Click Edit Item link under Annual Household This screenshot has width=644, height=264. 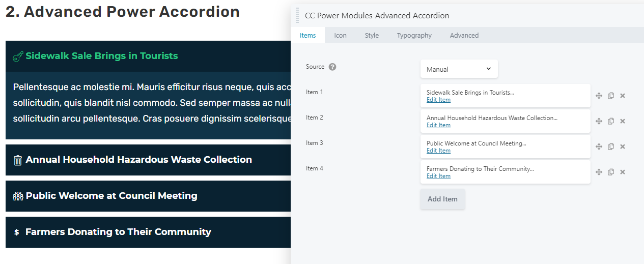pos(438,125)
